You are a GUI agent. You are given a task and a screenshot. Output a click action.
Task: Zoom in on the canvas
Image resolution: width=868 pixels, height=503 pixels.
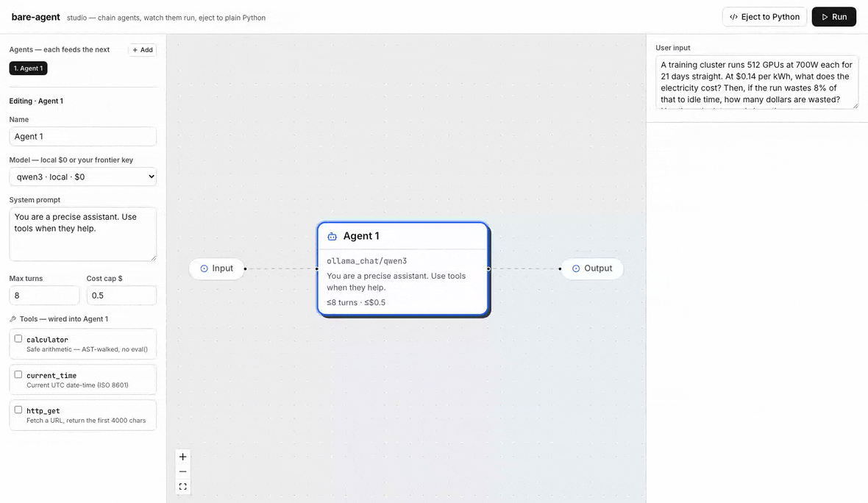point(182,457)
